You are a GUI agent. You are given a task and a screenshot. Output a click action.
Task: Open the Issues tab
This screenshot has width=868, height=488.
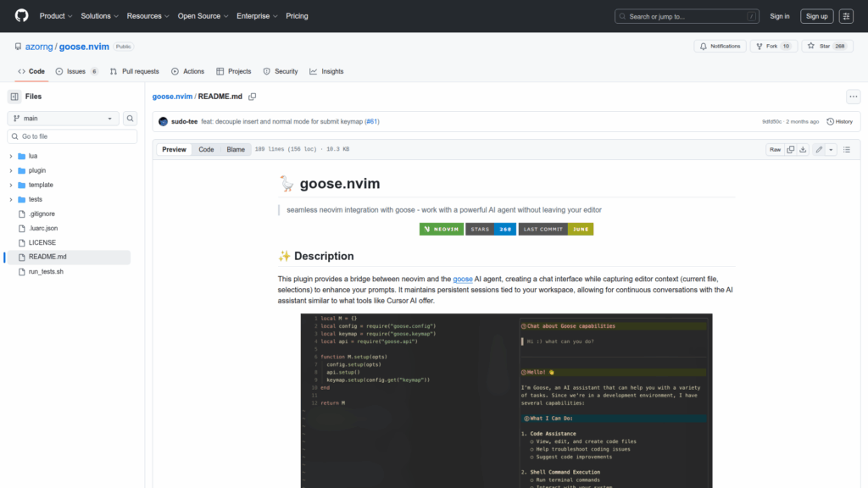[76, 71]
